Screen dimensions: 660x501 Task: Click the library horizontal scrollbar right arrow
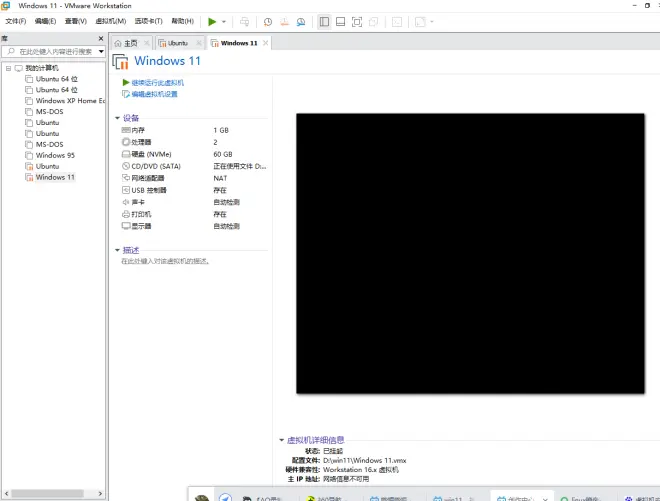coord(100,493)
